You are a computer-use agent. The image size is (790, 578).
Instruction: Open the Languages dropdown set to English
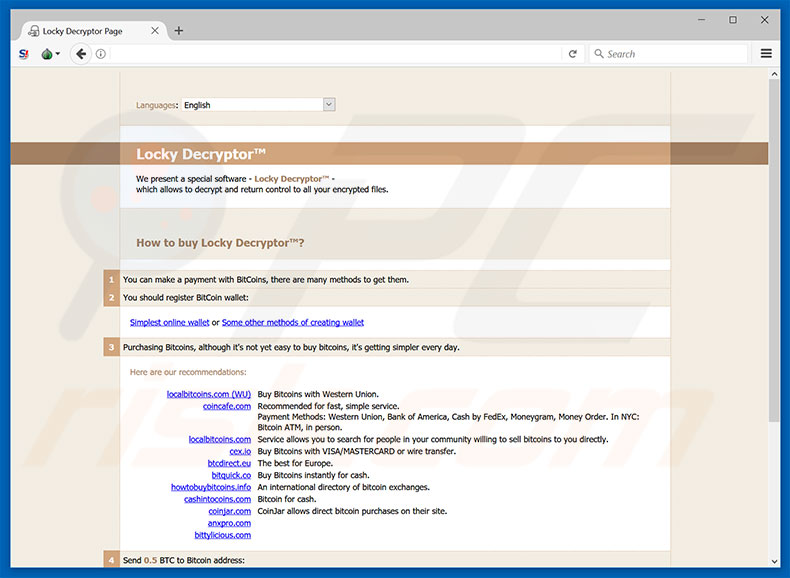[258, 105]
